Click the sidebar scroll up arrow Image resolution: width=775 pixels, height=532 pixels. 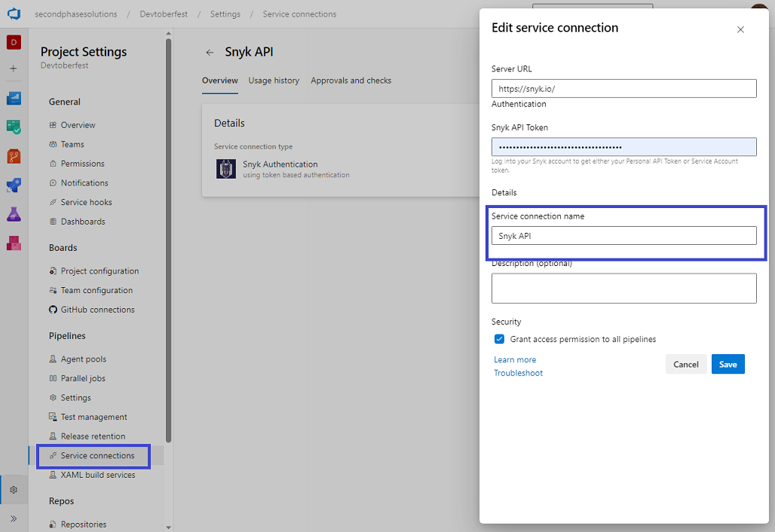(169, 34)
